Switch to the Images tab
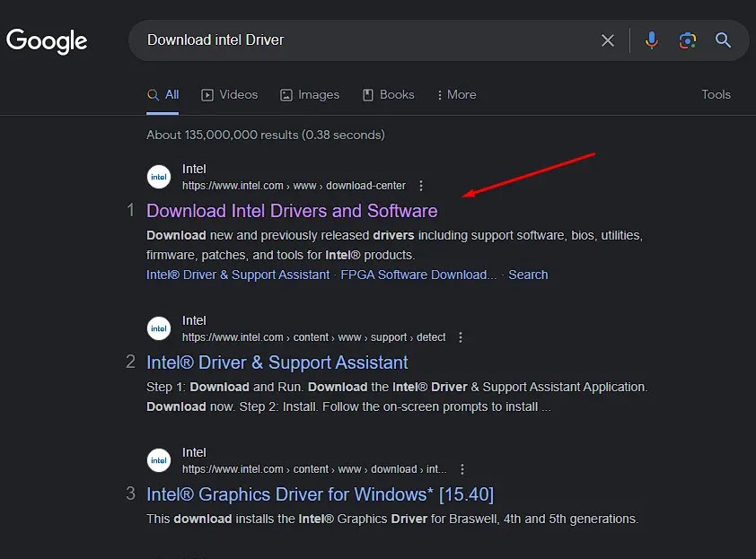 point(310,94)
